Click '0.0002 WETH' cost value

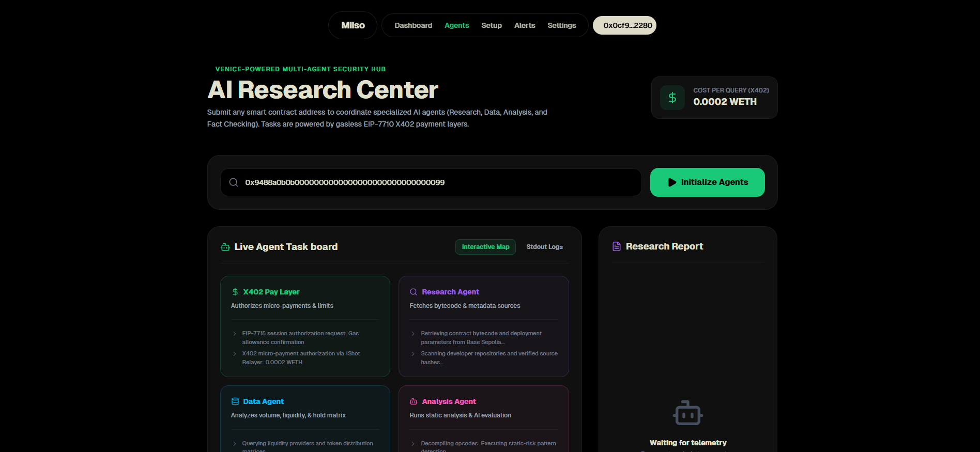click(x=725, y=102)
